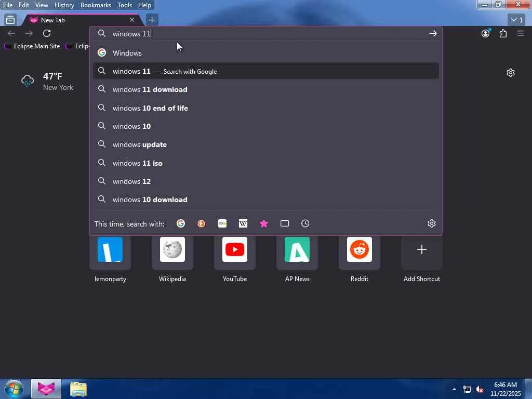Open Windows Explorer from the taskbar
The width and height of the screenshot is (532, 399).
click(x=78, y=389)
